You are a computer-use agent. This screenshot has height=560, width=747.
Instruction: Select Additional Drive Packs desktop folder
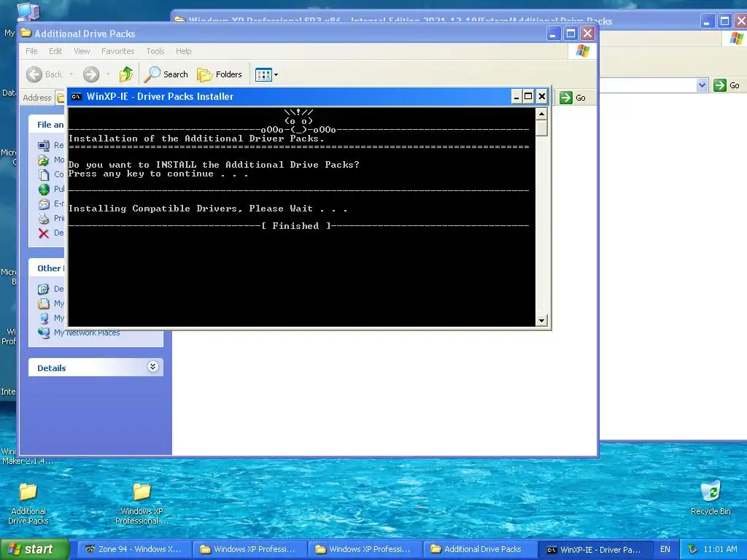coord(28,503)
